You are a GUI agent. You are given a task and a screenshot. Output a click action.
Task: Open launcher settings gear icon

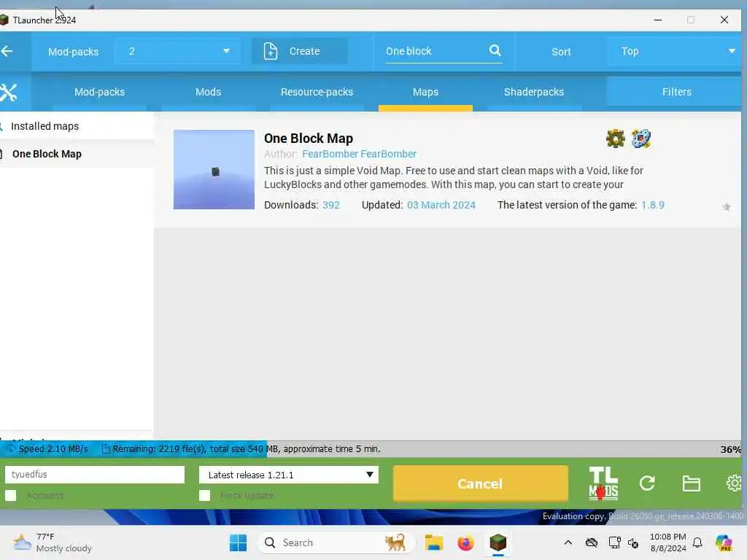(x=734, y=483)
